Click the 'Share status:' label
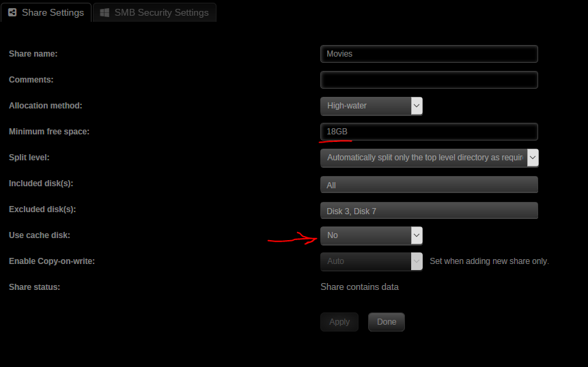Image resolution: width=588 pixels, height=367 pixels. 35,287
